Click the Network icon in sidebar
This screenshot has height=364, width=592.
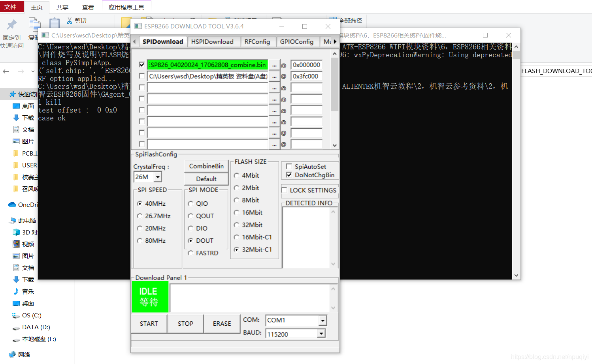(13, 355)
